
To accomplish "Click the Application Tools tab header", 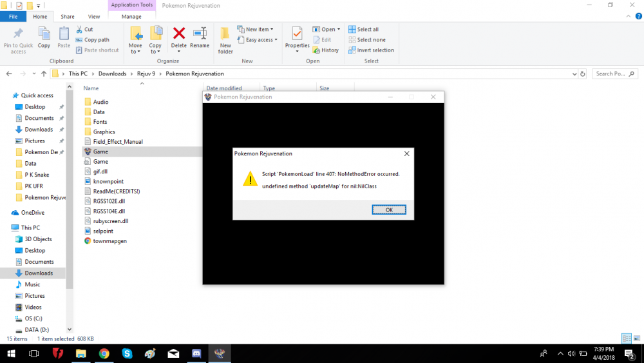I will click(131, 5).
